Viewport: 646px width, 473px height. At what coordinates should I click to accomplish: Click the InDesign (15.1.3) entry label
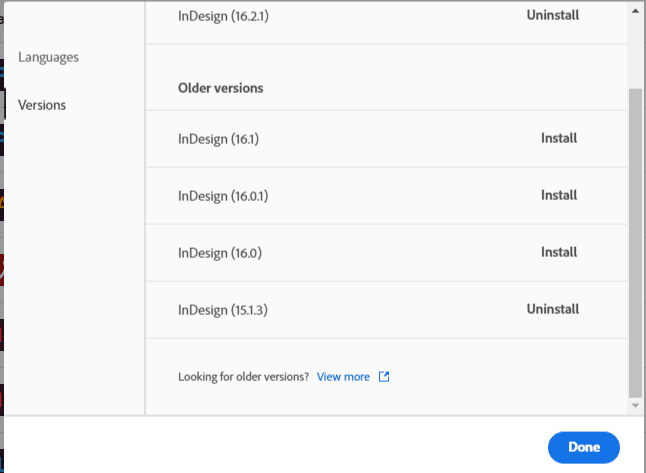[223, 310]
